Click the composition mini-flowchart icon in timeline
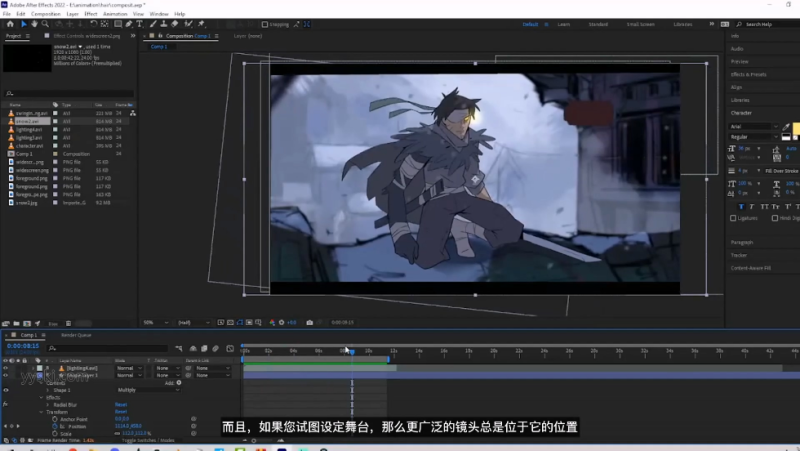The image size is (800, 451). (179, 348)
